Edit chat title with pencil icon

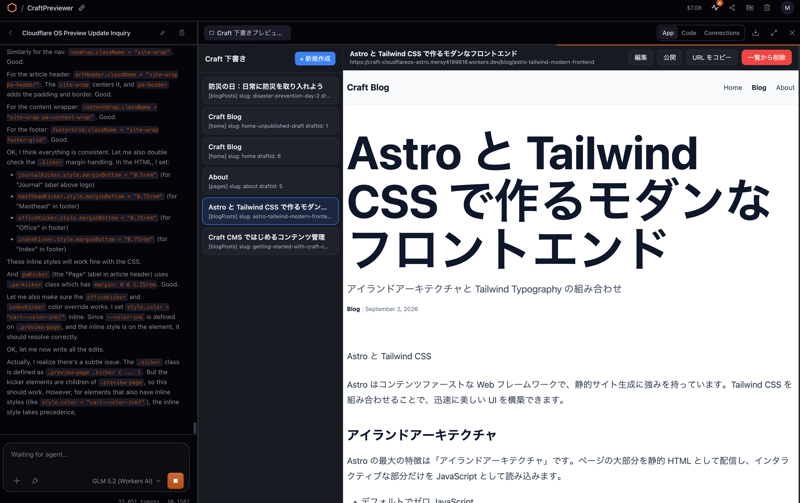click(x=162, y=33)
